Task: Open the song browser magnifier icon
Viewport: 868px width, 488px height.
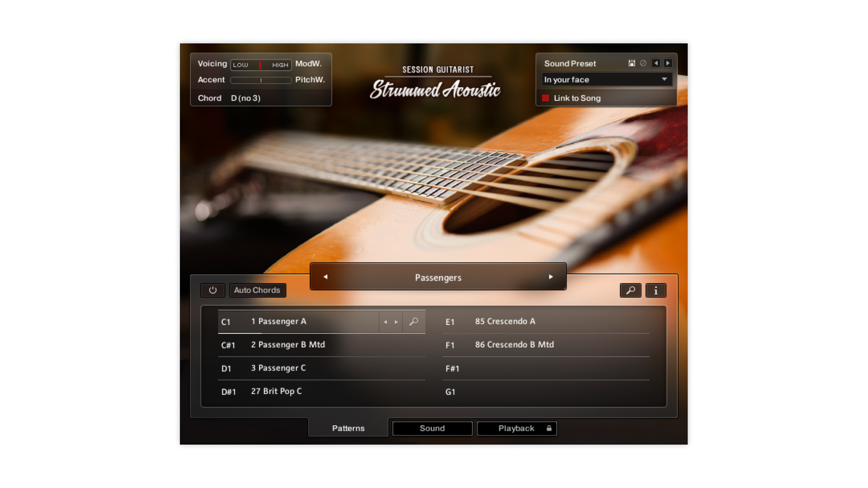Action: [x=630, y=291]
